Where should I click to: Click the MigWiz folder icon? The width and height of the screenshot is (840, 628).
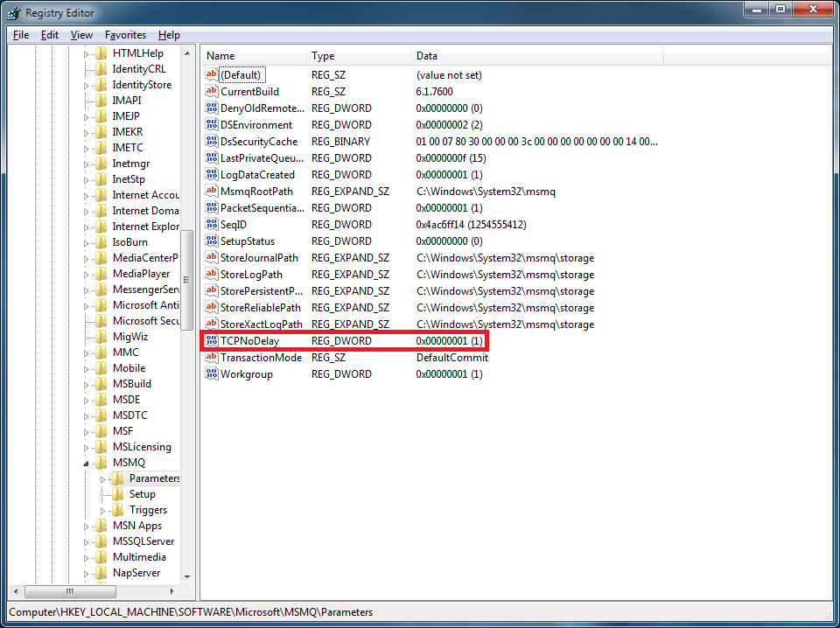[x=101, y=337]
